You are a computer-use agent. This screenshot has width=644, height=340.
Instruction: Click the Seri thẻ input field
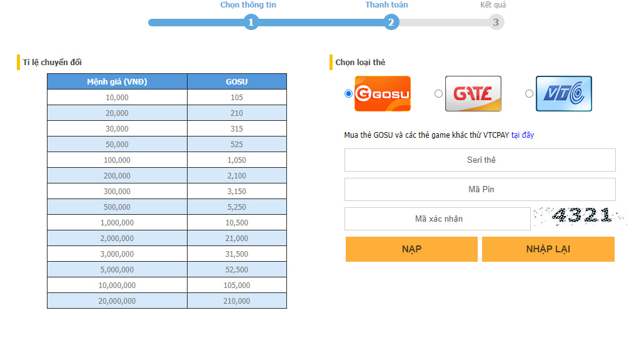click(x=480, y=160)
